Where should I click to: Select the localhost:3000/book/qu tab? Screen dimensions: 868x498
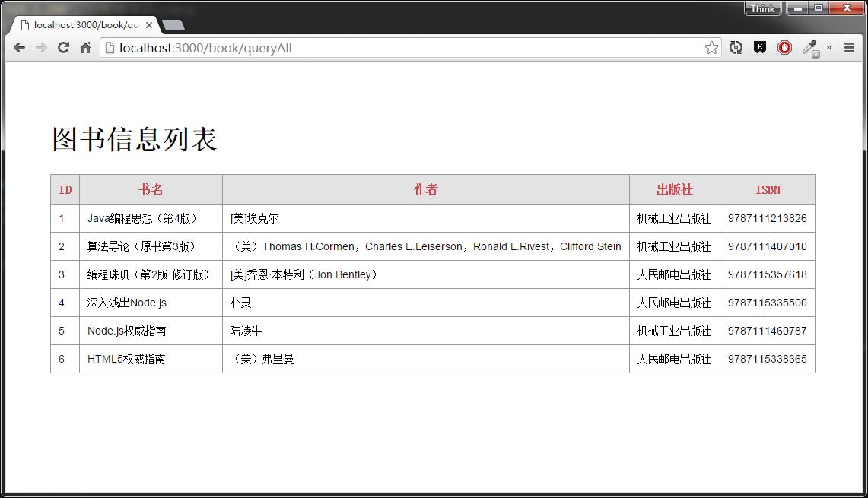pos(84,24)
